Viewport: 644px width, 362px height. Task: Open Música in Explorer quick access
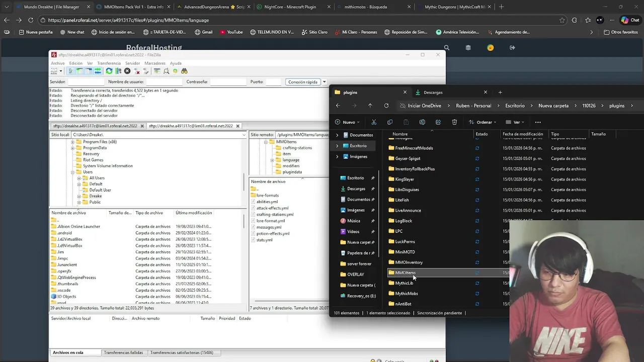pyautogui.click(x=354, y=221)
